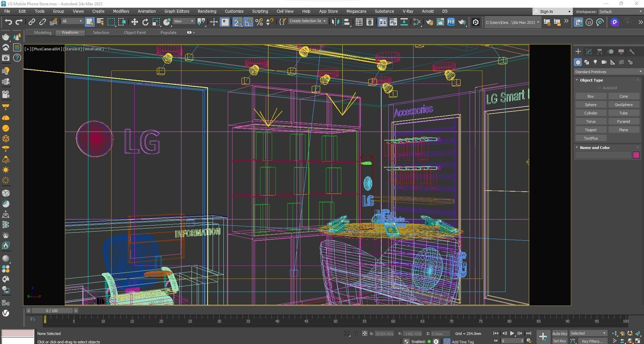
Task: Select the Shapes category icon
Action: 587,62
